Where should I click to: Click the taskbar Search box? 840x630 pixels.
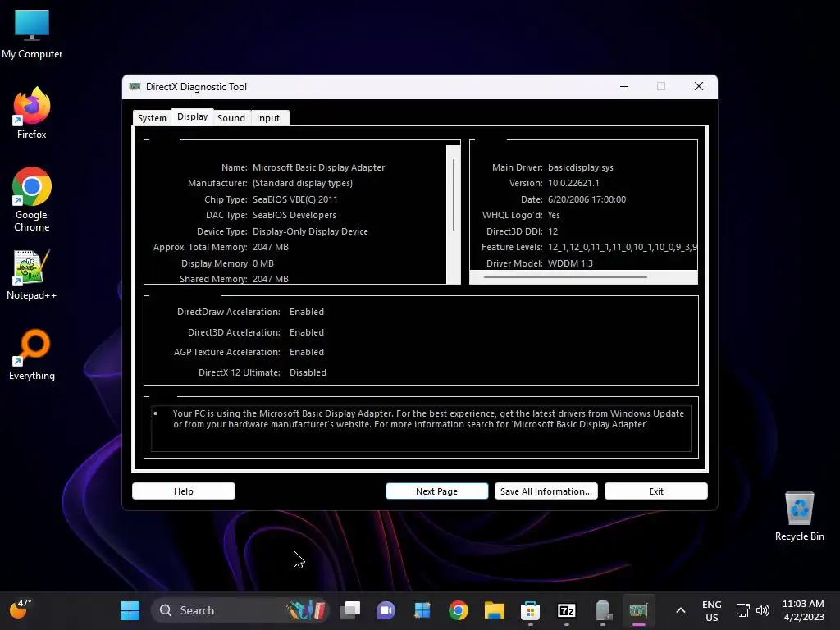click(x=240, y=610)
